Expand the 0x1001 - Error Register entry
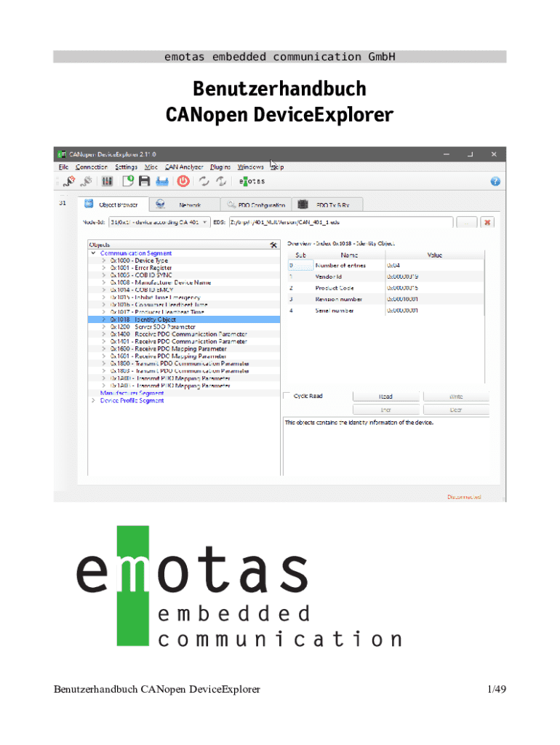 tap(103, 268)
